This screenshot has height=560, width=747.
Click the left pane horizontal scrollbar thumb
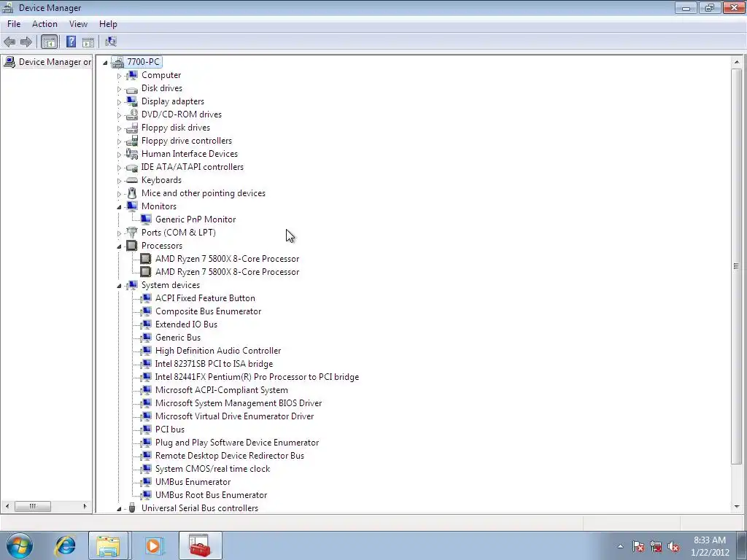(x=32, y=506)
